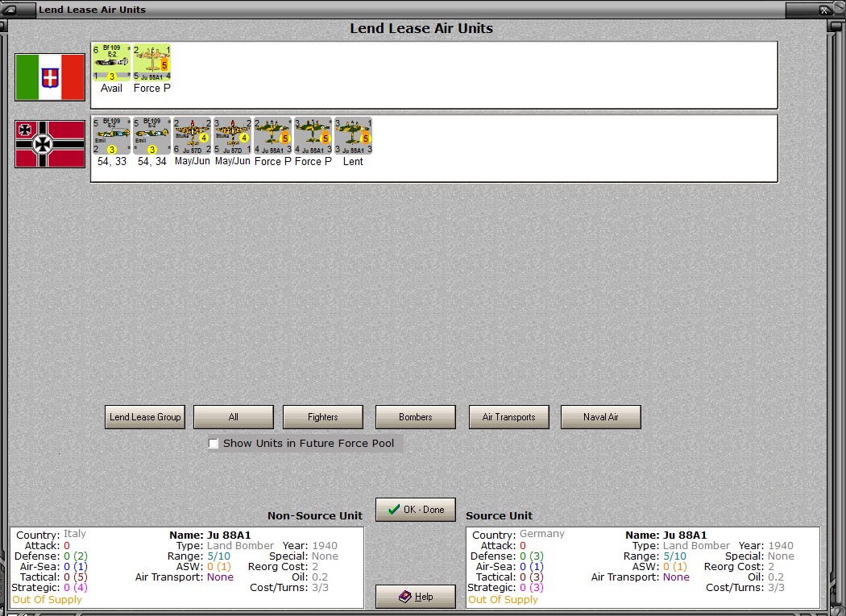
Task: Choose the Ju 87D Stuka with range 5
Action: pyautogui.click(x=233, y=135)
